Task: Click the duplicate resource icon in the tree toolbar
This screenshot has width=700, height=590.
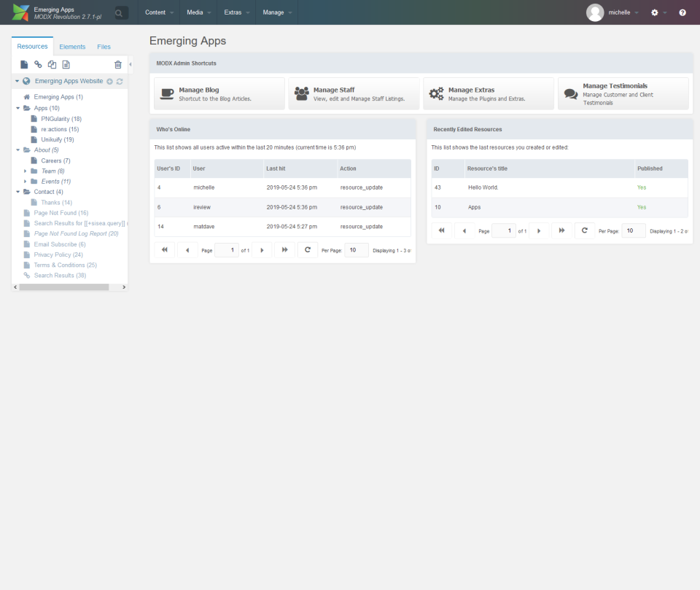Action: tap(52, 64)
